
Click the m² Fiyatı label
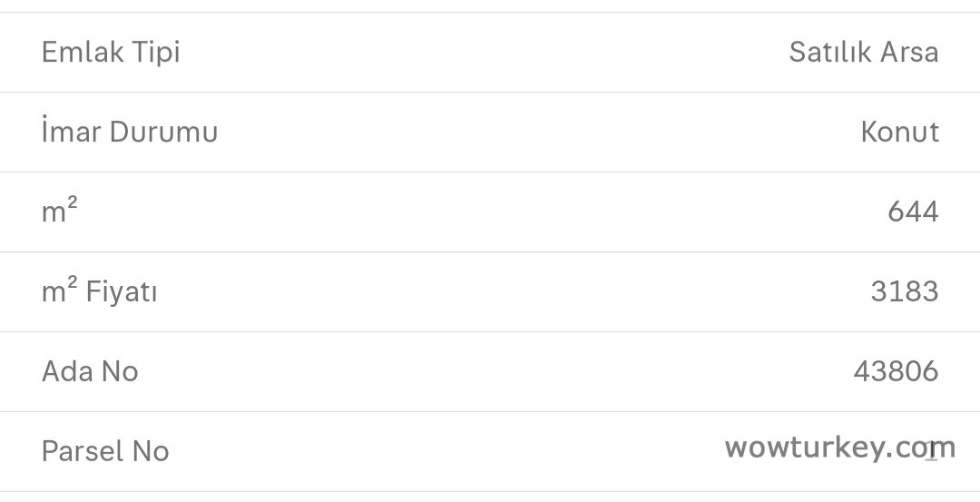tap(100, 292)
